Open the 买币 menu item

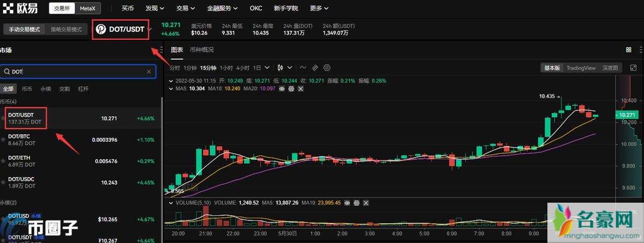128,9
